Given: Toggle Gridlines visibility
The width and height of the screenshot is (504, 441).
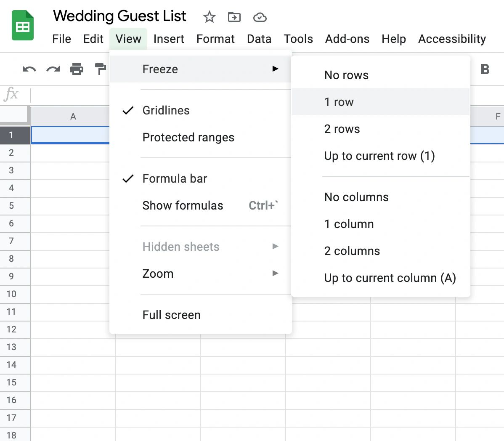Looking at the screenshot, I should point(166,110).
